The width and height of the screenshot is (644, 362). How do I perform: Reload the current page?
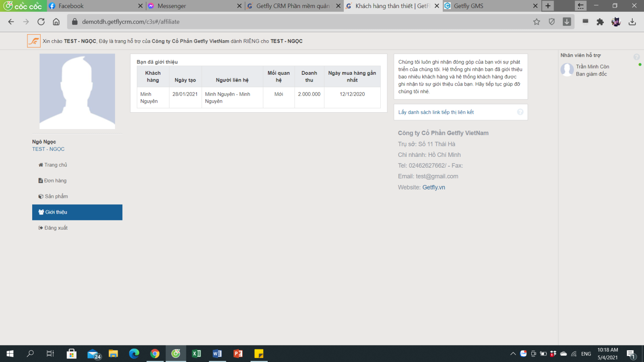41,22
